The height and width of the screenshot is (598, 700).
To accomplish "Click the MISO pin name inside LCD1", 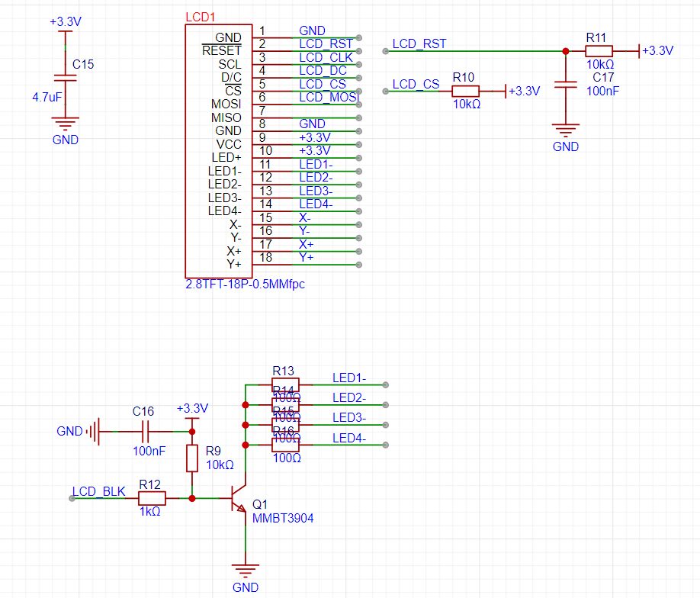I will 226,117.
